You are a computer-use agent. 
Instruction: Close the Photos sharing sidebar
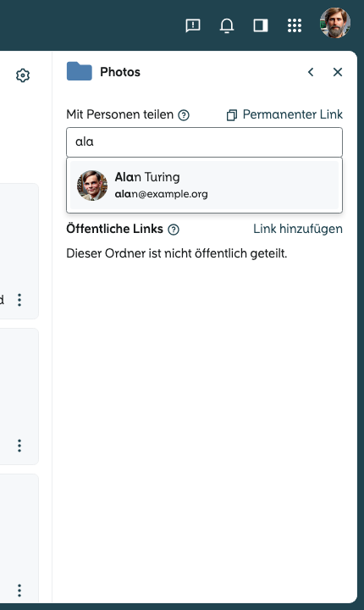coord(338,72)
